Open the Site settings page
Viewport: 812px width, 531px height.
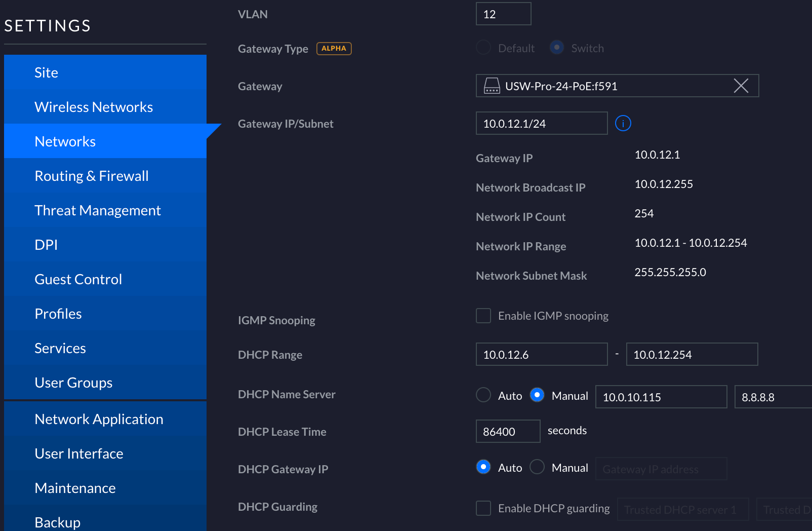click(x=47, y=72)
